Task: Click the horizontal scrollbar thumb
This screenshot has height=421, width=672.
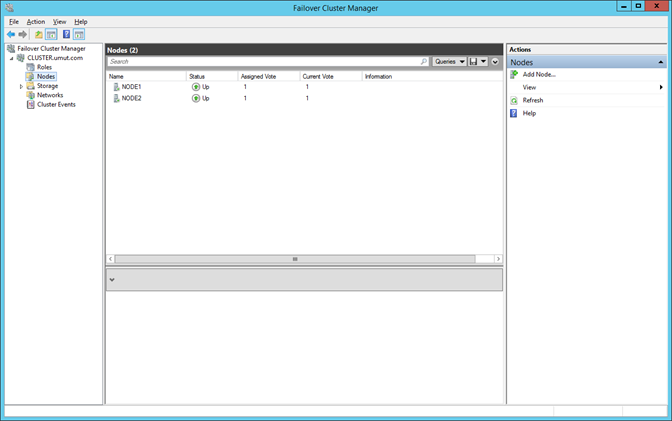Action: (x=295, y=259)
